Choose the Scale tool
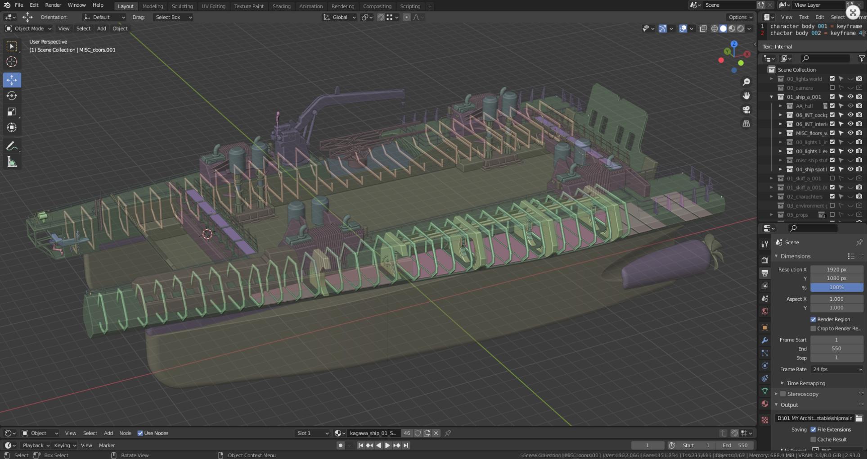This screenshot has width=868, height=459. [x=12, y=112]
